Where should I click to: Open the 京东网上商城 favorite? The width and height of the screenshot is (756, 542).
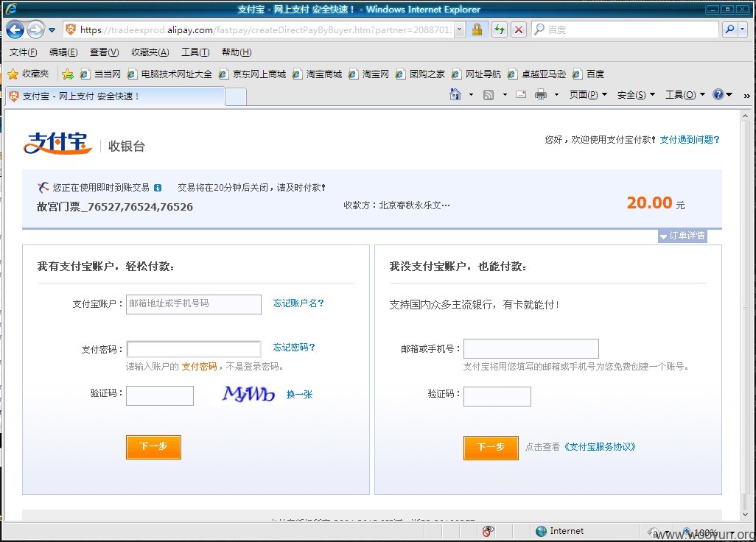[x=252, y=74]
